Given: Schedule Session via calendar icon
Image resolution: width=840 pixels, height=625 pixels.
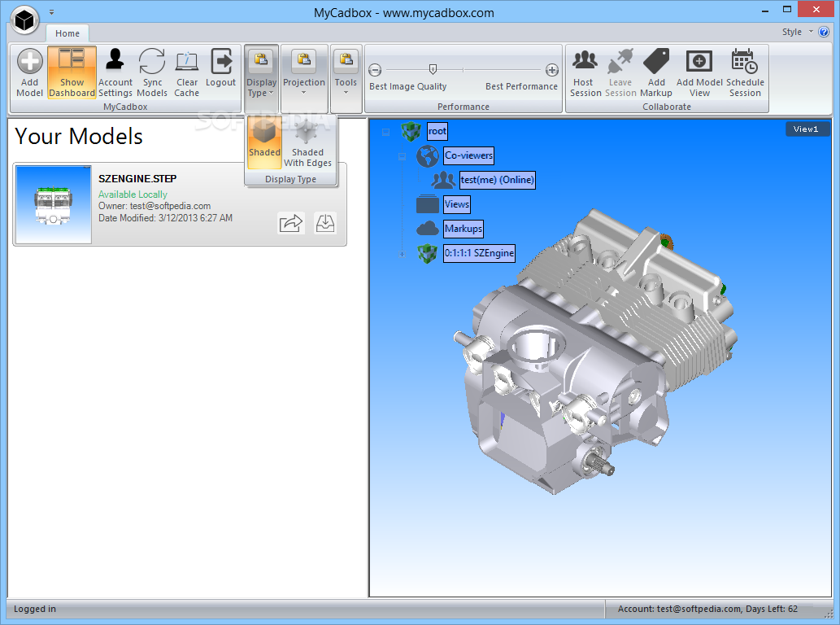Looking at the screenshot, I should pyautogui.click(x=745, y=73).
